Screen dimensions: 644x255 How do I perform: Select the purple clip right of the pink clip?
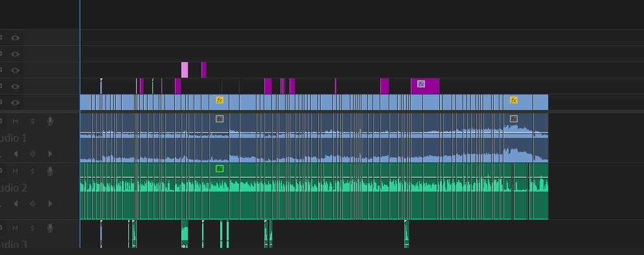click(203, 70)
